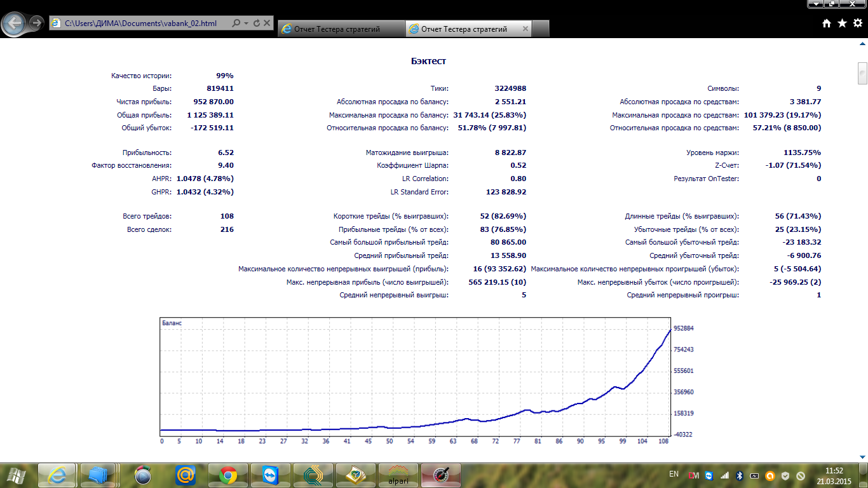This screenshot has width=868, height=488.
Task: Open the Mail.ru agent @ taskbar icon
Action: tap(186, 475)
